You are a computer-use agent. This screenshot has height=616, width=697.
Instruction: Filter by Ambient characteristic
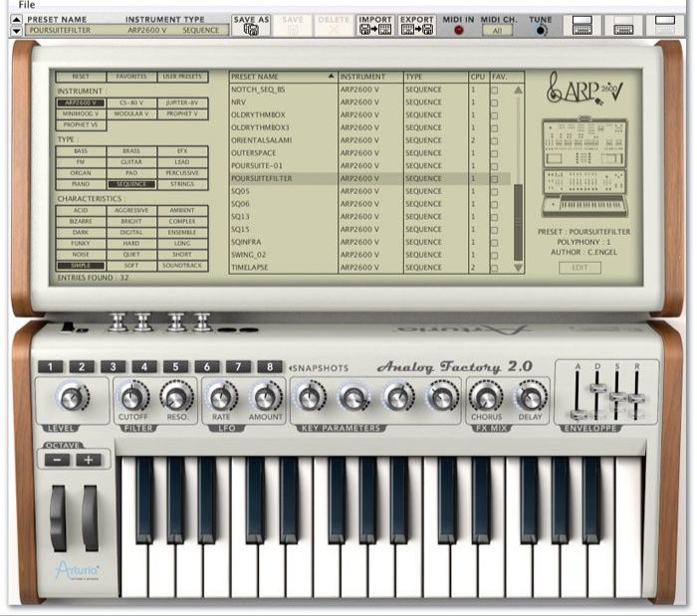[182, 211]
